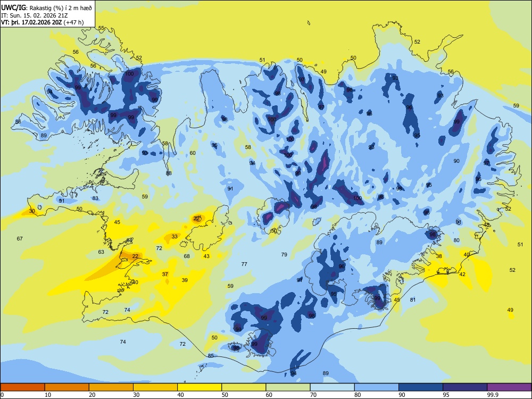Click the map humidity value '43'

pyautogui.click(x=206, y=256)
